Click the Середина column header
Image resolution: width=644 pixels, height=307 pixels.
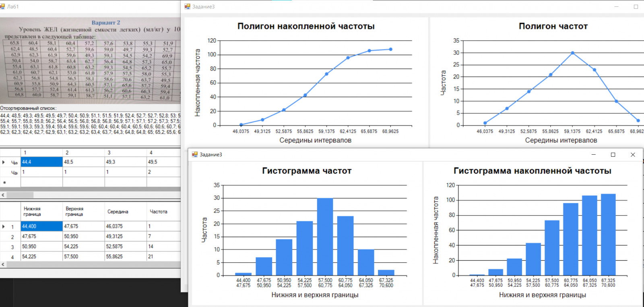[x=126, y=212]
